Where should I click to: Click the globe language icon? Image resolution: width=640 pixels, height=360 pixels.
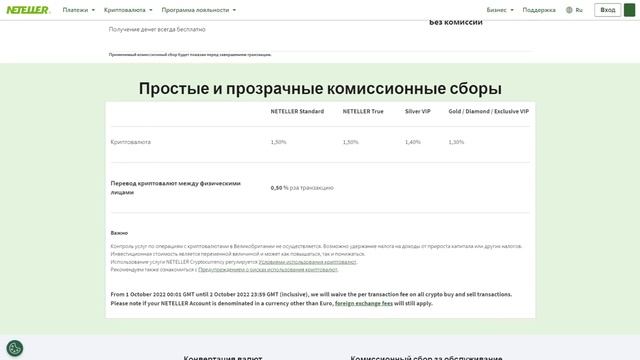coord(569,10)
